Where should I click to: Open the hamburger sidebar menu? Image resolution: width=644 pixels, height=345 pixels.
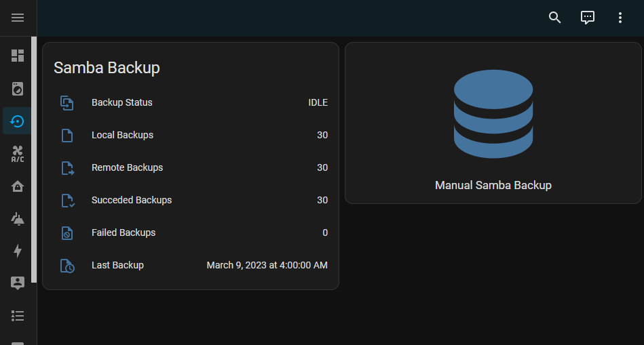[18, 18]
